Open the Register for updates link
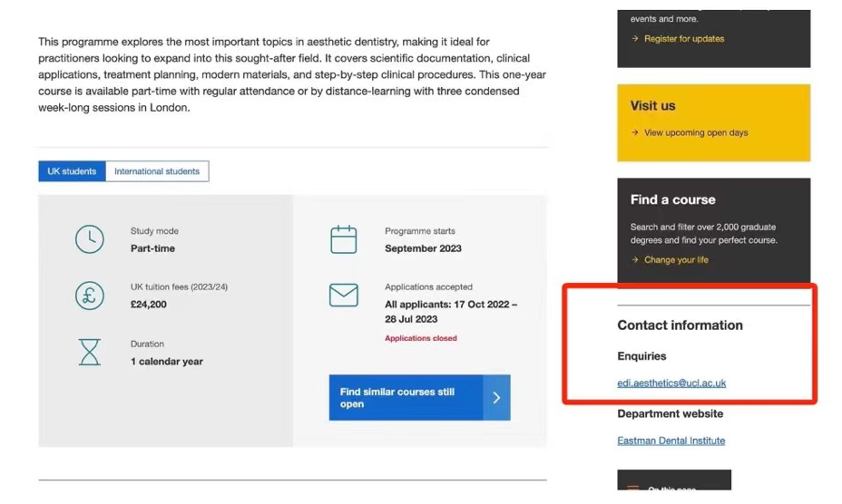 point(684,39)
